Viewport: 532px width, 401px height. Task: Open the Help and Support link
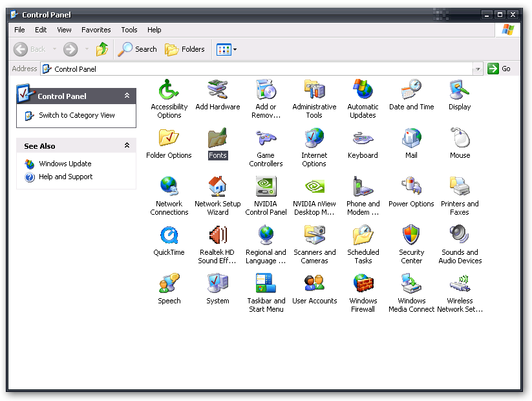point(65,177)
